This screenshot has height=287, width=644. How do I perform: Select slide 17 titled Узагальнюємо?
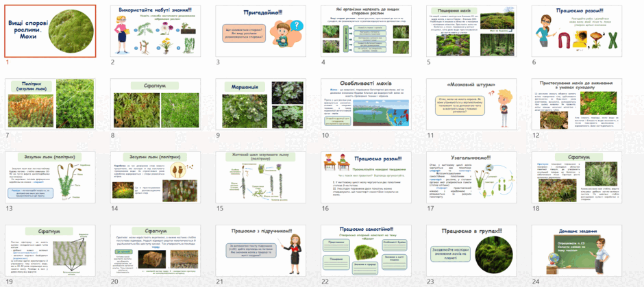click(471, 177)
